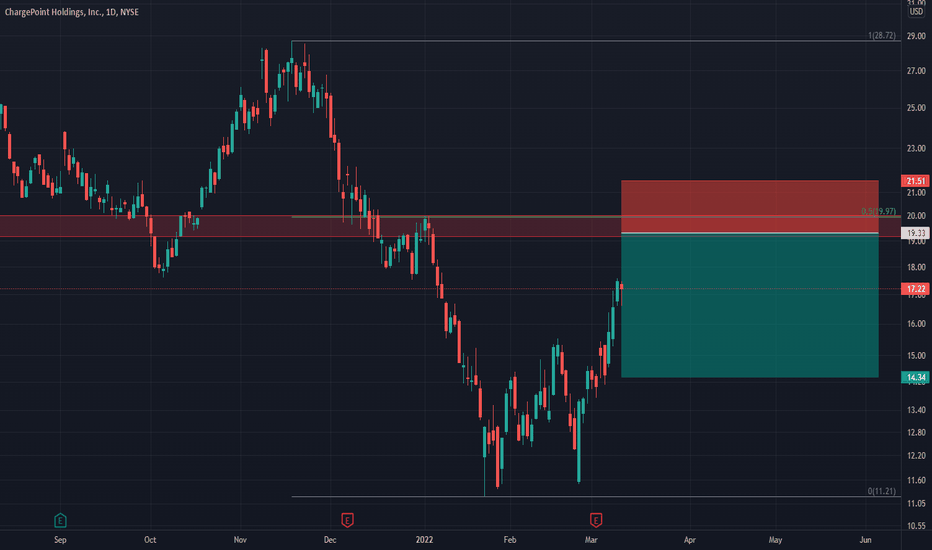Click the 2022 label on time axis
932x550 pixels.
pos(424,540)
